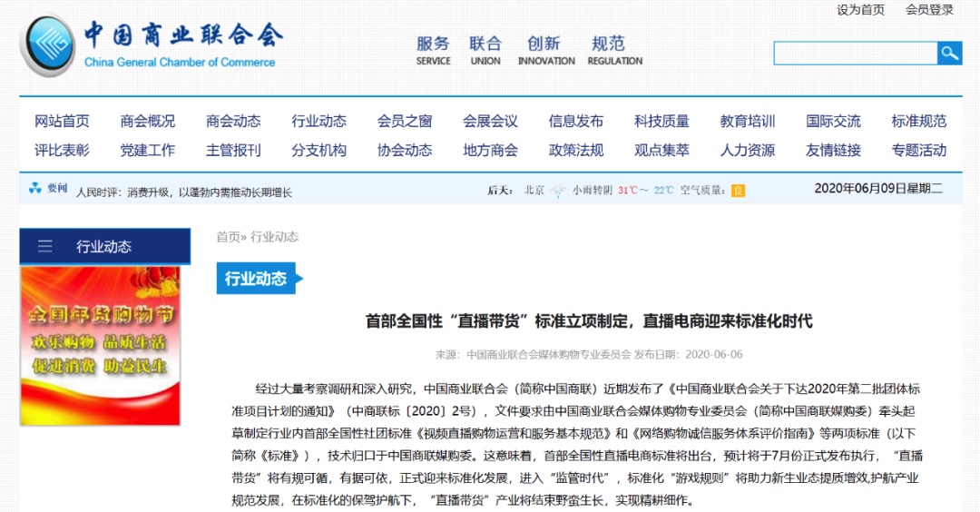
Task: Click the hamburger icon beside 行业动态 sidebar
Action: point(45,246)
